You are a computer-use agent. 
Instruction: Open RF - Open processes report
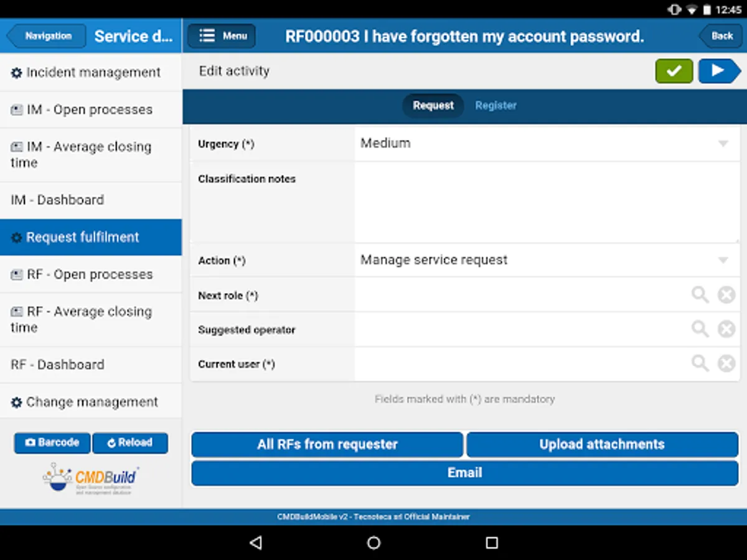click(x=91, y=274)
